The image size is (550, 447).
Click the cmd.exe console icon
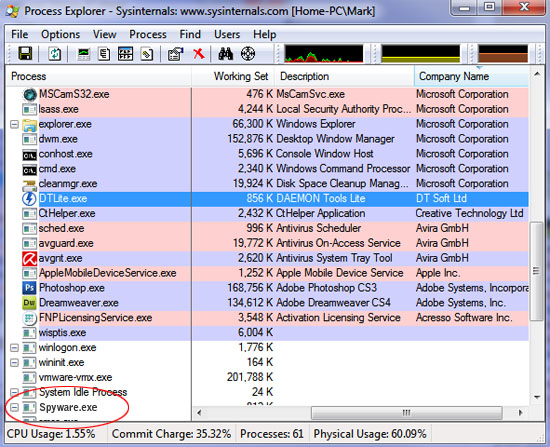click(29, 169)
